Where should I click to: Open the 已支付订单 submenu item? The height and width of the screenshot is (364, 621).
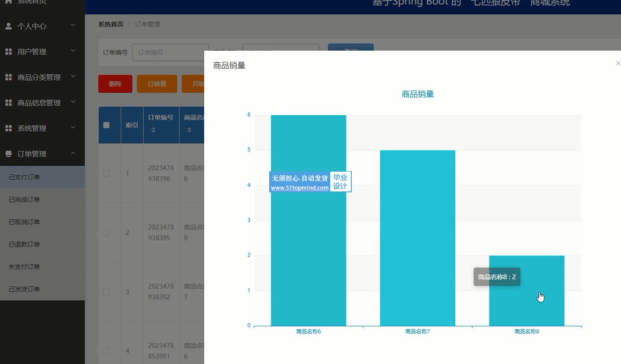point(42,177)
